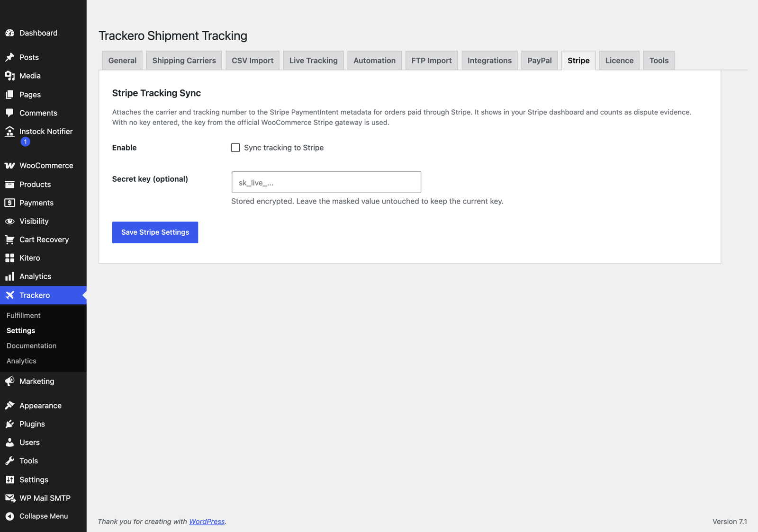Click the Trackero Shipment Tracking page title

click(x=173, y=36)
